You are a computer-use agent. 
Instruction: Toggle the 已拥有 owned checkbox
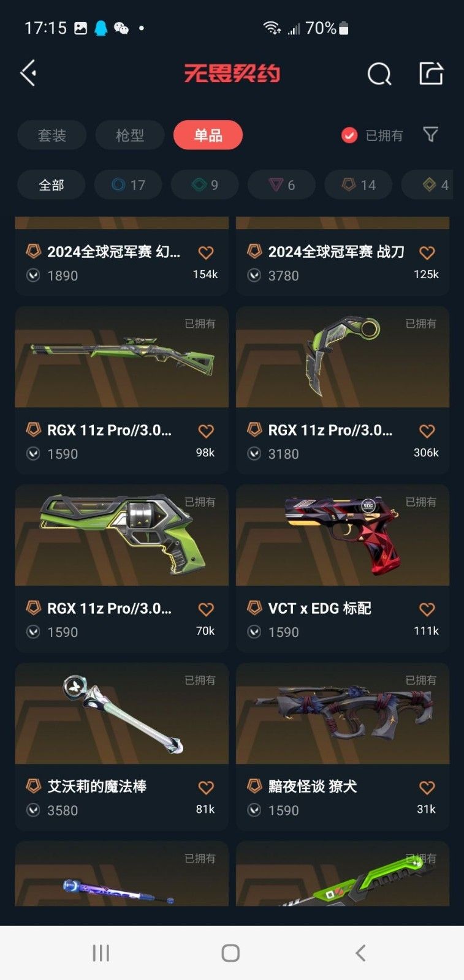click(349, 135)
